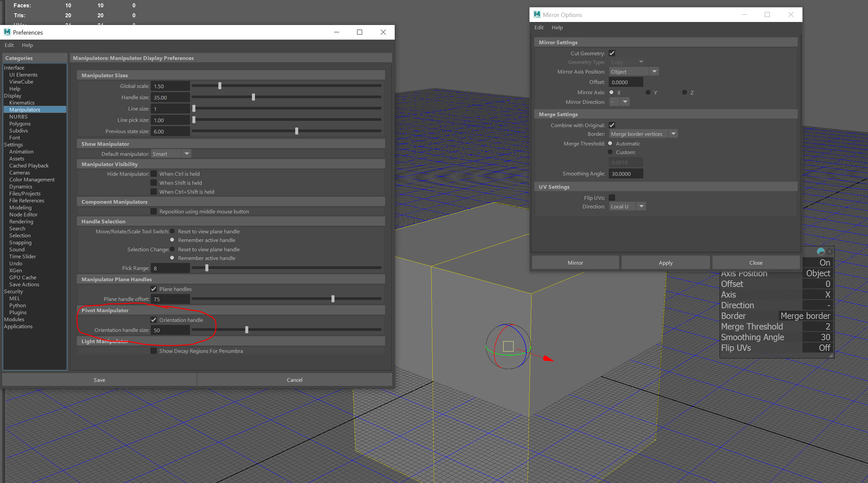Toggle the Orientation handle checkbox

(154, 320)
